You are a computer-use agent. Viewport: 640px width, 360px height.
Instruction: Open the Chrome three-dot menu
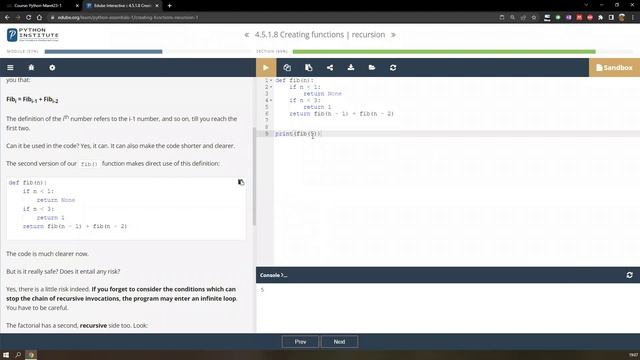point(633,18)
